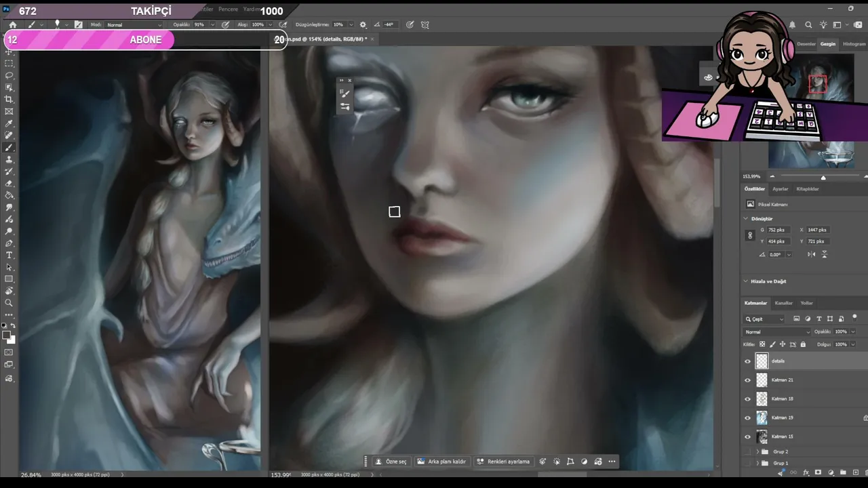Select the Zoom tool
Image resolution: width=868 pixels, height=488 pixels.
click(9, 303)
